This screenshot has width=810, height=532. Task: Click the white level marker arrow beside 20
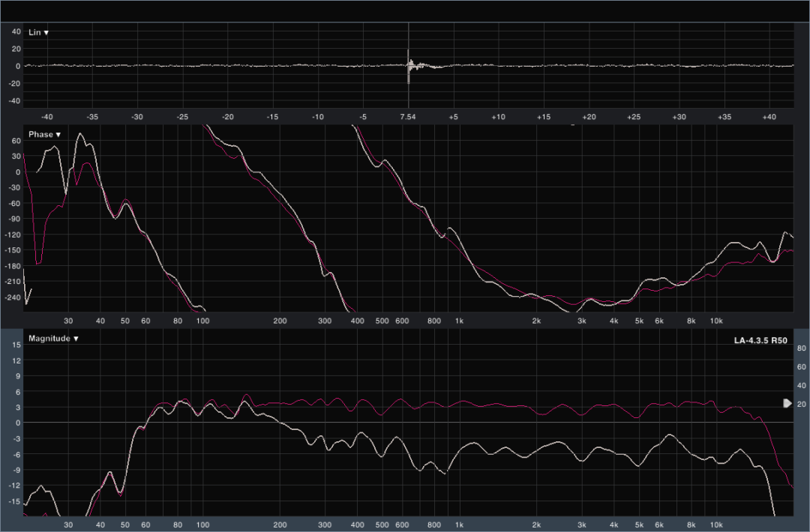point(787,403)
